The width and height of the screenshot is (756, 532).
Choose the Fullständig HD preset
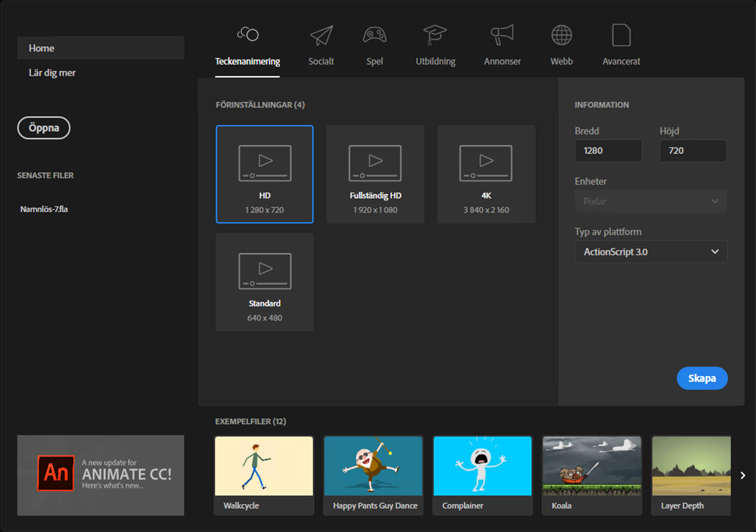[x=376, y=174]
